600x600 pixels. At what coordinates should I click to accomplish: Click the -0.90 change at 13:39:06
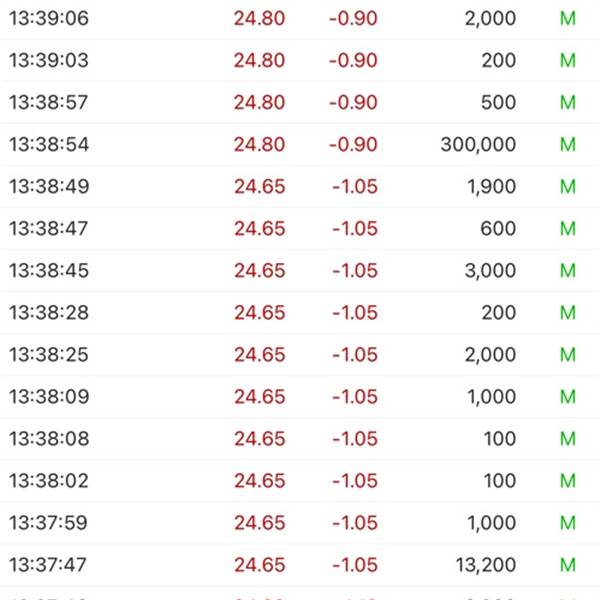353,18
